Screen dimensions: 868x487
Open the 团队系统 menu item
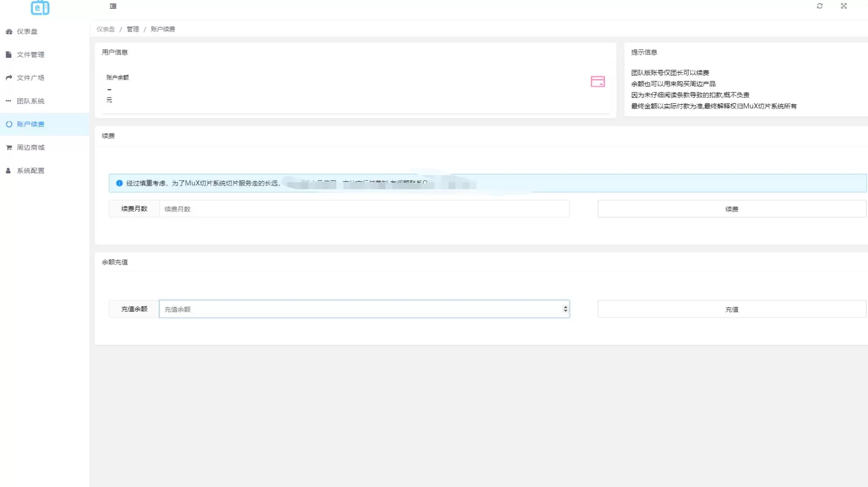pos(31,101)
